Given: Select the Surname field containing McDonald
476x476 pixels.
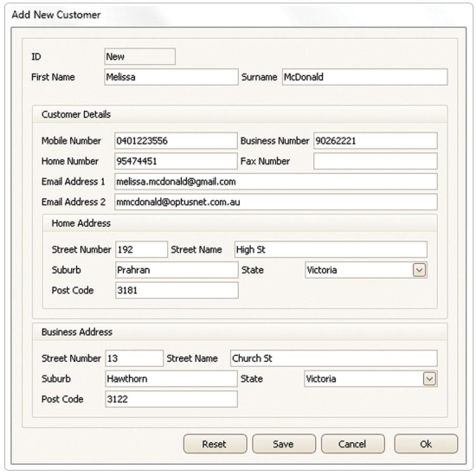Looking at the screenshot, I should click(364, 77).
